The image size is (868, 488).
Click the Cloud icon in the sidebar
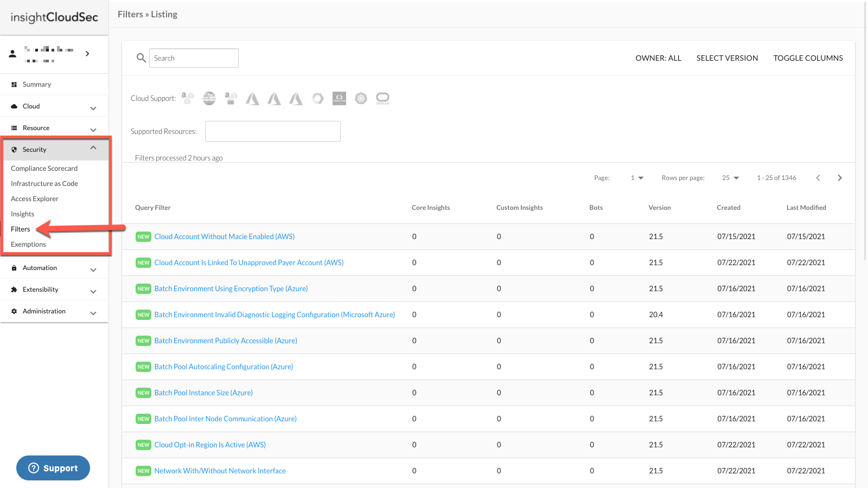(14, 106)
